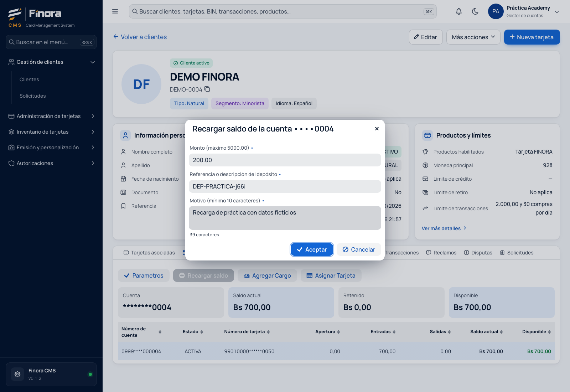Screen dimensions: 570x392
Task: Click the Referencia o descripción field
Action: pos(285,186)
